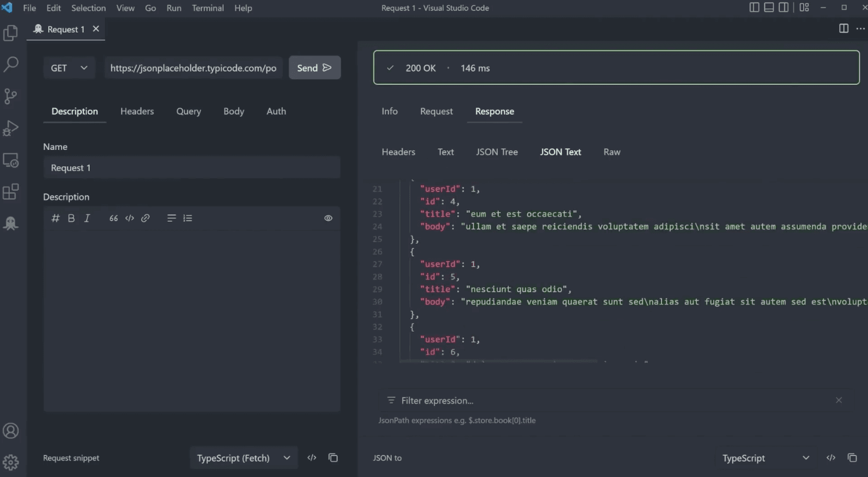Screen dimensions: 868x477
Task: Toggle description preview eye icon
Action: (328, 218)
